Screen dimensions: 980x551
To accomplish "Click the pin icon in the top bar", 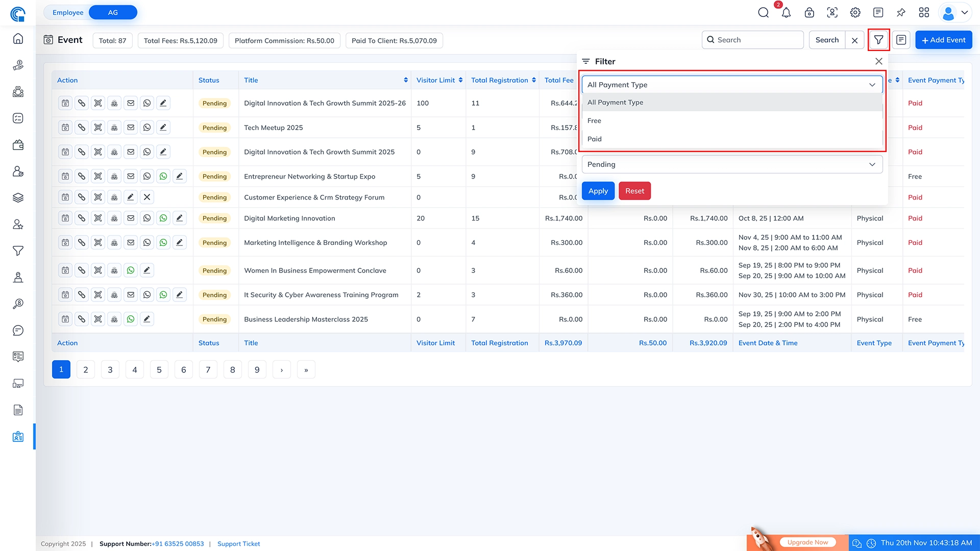I will pos(901,12).
